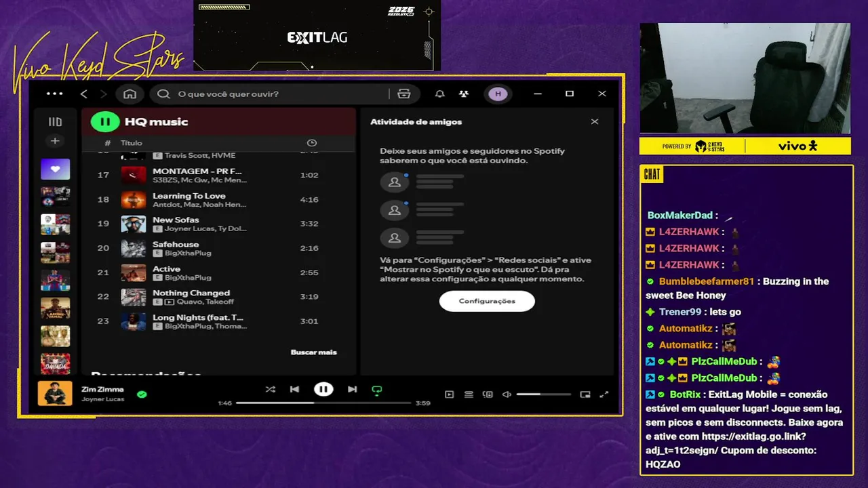Open friend activity icon in top bar
The height and width of the screenshot is (488, 868).
pos(463,94)
